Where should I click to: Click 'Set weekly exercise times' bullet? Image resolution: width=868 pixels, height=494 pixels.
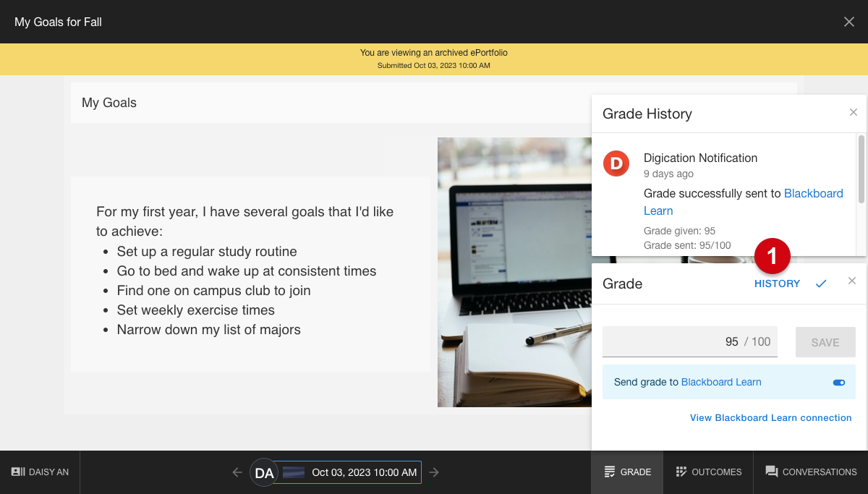(195, 310)
